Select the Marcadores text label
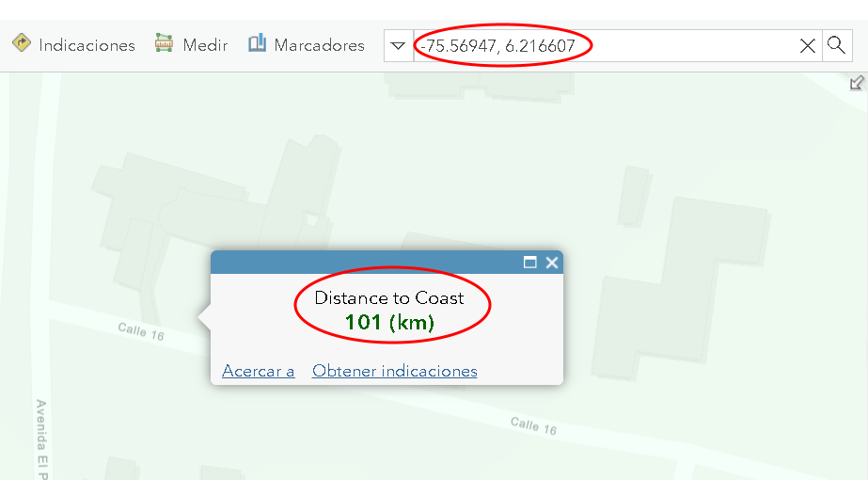The width and height of the screenshot is (868, 480). click(x=320, y=45)
